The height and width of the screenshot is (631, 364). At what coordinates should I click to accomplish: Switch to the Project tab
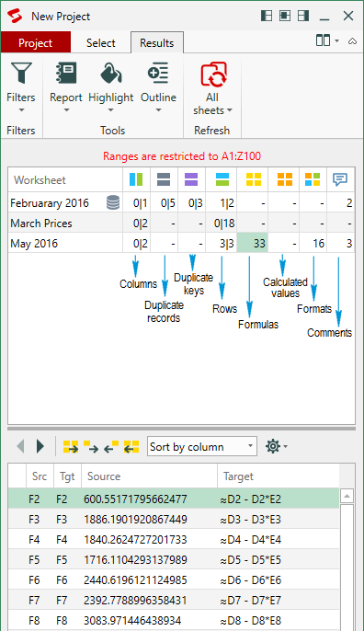(x=36, y=42)
